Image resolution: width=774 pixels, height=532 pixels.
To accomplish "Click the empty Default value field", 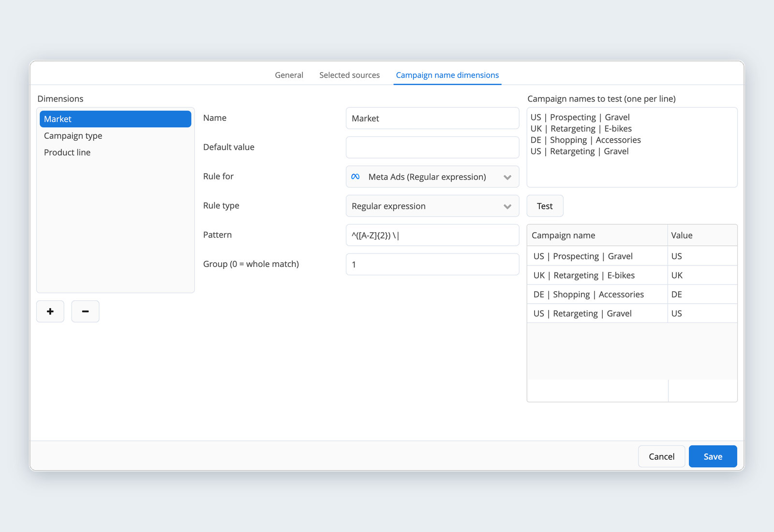I will click(432, 148).
